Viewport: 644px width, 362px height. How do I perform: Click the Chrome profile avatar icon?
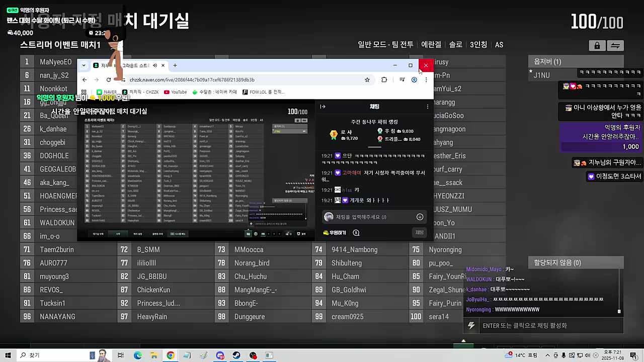414,79
